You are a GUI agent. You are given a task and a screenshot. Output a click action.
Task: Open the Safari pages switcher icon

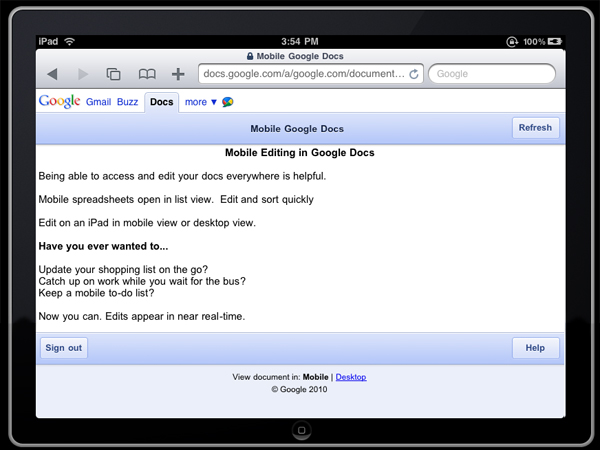pos(113,74)
